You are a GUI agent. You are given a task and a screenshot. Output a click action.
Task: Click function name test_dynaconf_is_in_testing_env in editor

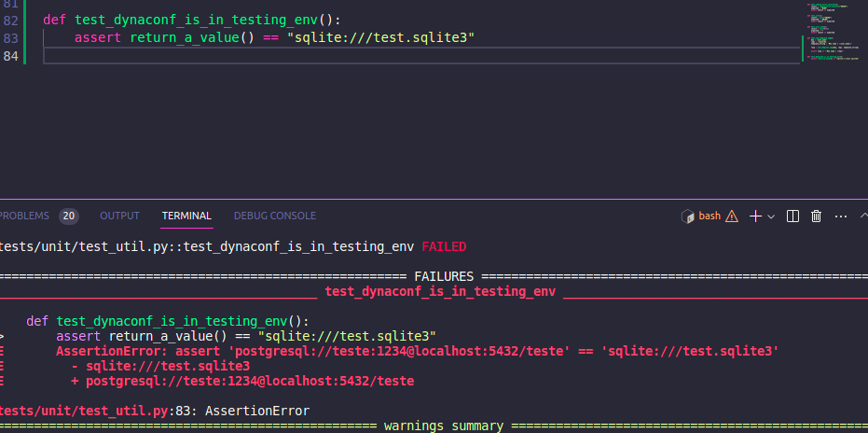[x=197, y=21]
